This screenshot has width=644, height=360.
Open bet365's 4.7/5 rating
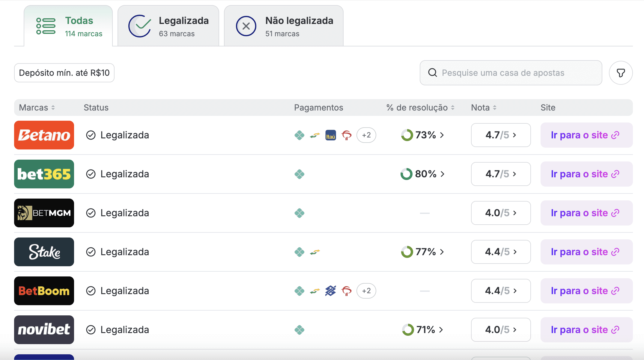[x=501, y=174]
